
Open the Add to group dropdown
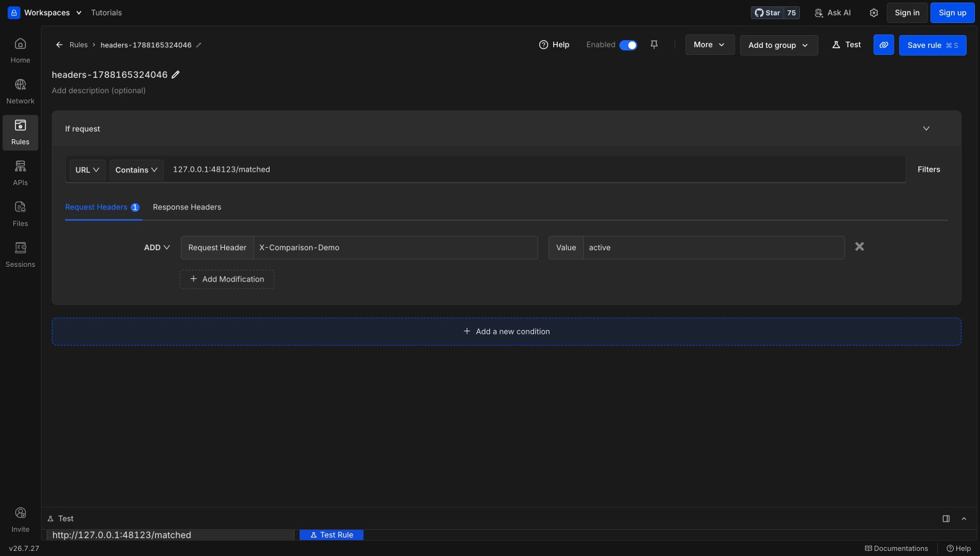779,45
